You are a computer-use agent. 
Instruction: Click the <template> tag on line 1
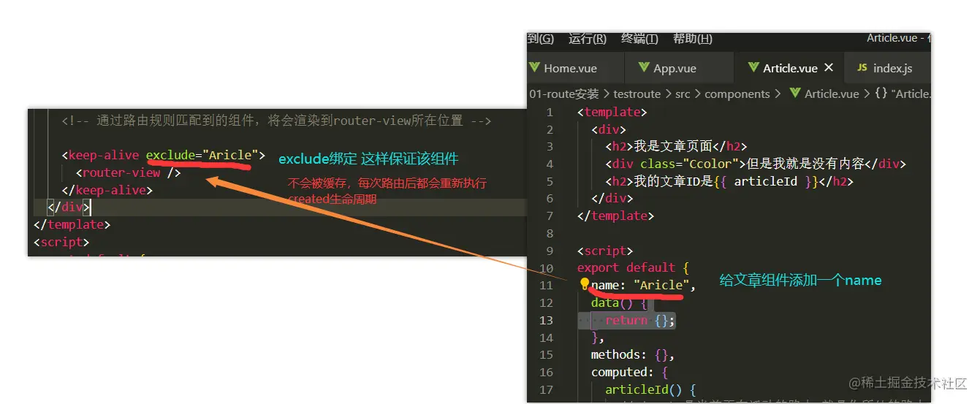tap(612, 112)
